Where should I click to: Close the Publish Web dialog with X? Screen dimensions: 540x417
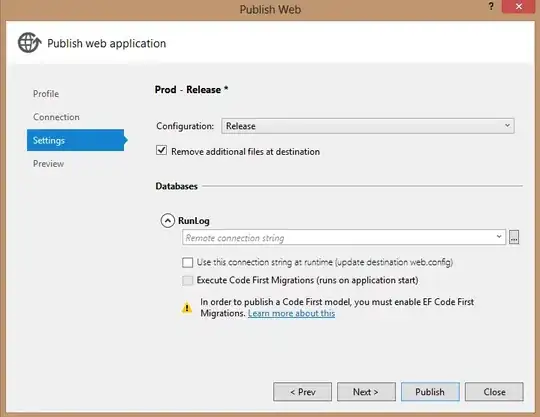click(519, 7)
